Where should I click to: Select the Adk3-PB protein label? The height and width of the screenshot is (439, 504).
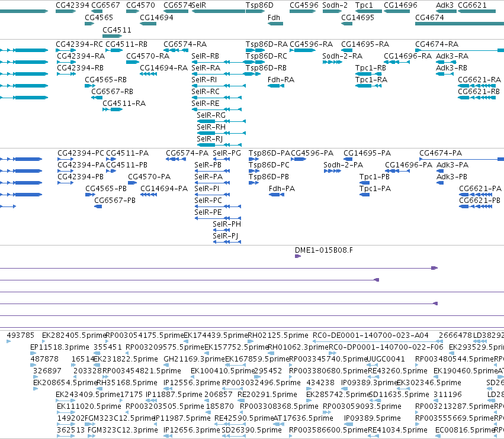pyautogui.click(x=452, y=177)
